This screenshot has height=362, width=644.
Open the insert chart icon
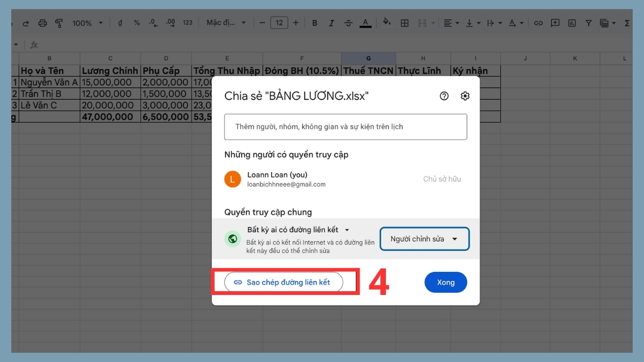click(x=571, y=23)
